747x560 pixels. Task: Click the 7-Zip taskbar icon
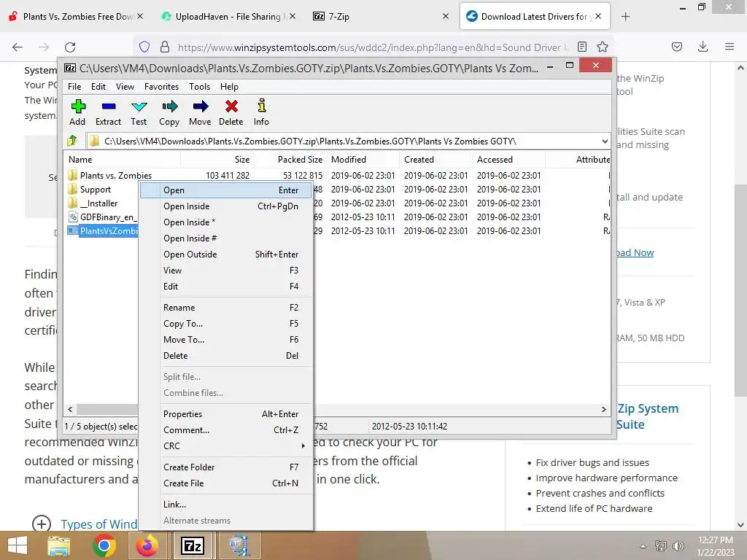click(193, 545)
